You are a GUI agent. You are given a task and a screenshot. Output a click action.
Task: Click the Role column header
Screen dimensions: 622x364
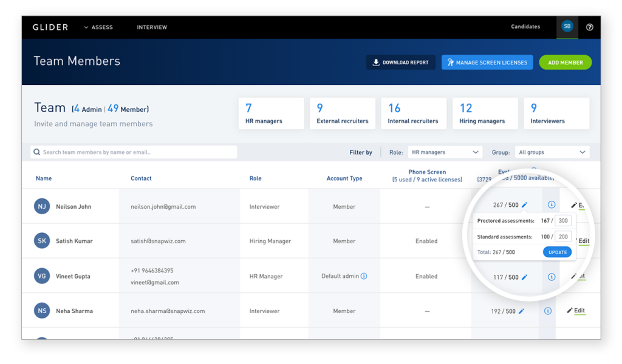click(x=256, y=178)
